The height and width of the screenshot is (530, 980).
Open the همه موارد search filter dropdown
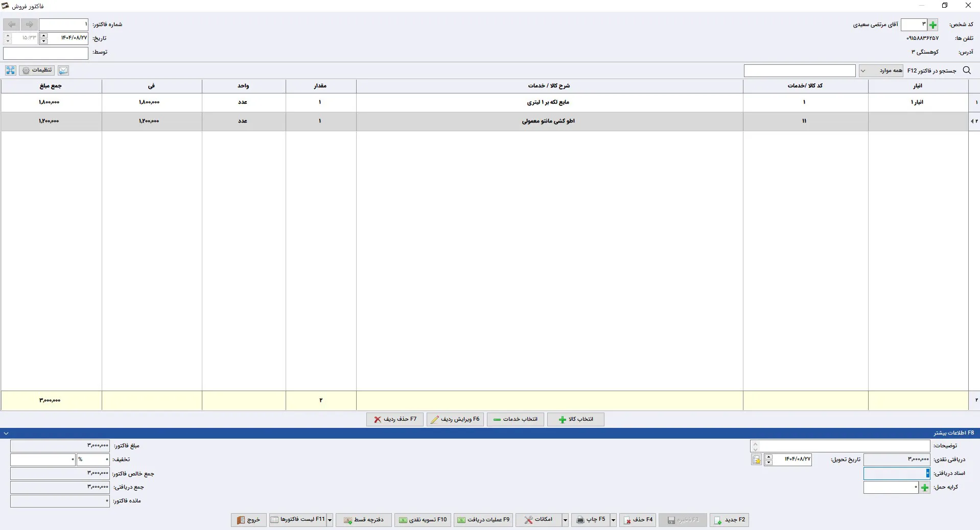(881, 70)
